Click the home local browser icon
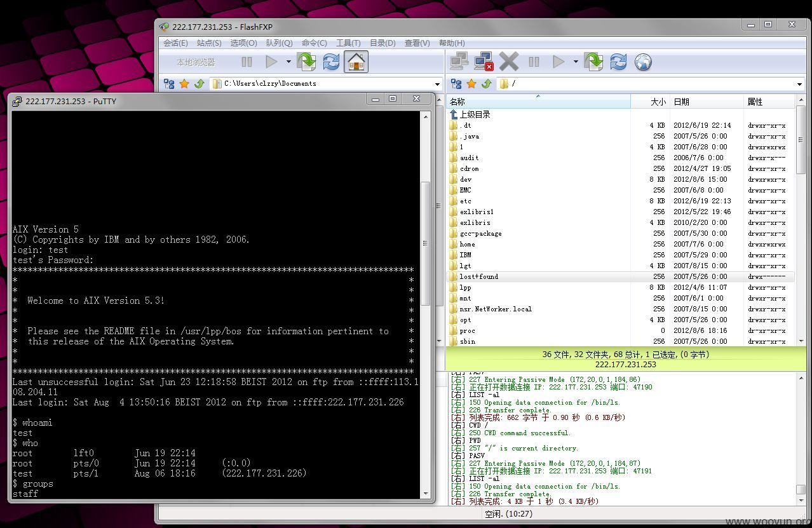This screenshot has height=528, width=812. tap(356, 62)
